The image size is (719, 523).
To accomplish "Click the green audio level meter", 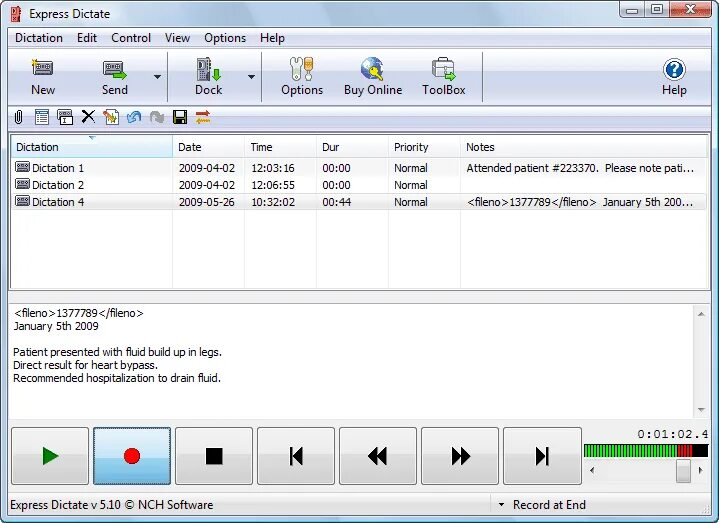I will [646, 451].
